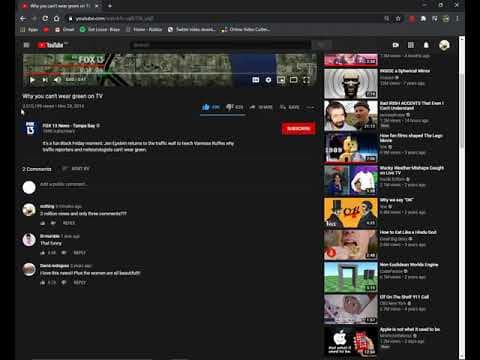
Task: Toggle subtitles with the CC button
Action: click(256, 80)
